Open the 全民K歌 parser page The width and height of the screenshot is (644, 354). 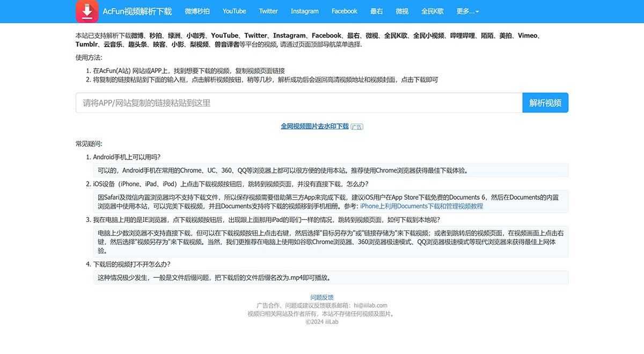(432, 11)
